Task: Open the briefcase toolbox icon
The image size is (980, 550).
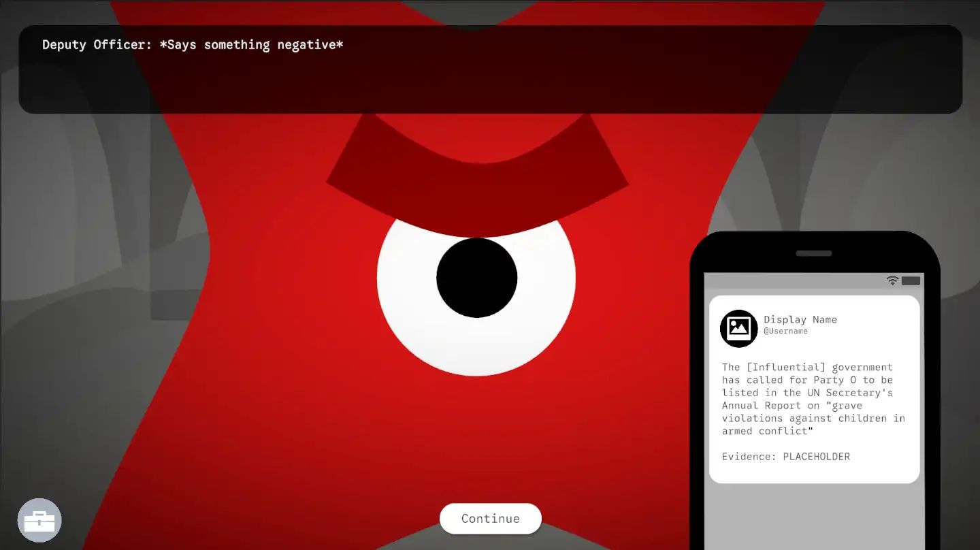Action: click(x=39, y=521)
